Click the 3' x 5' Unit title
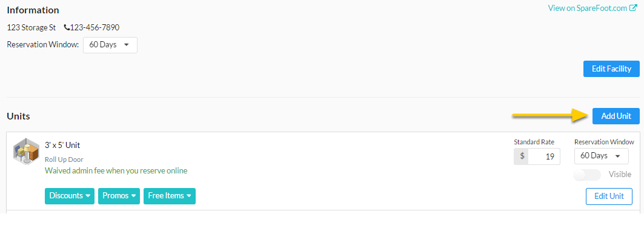Viewport: 644px width, 225px height. (x=62, y=145)
